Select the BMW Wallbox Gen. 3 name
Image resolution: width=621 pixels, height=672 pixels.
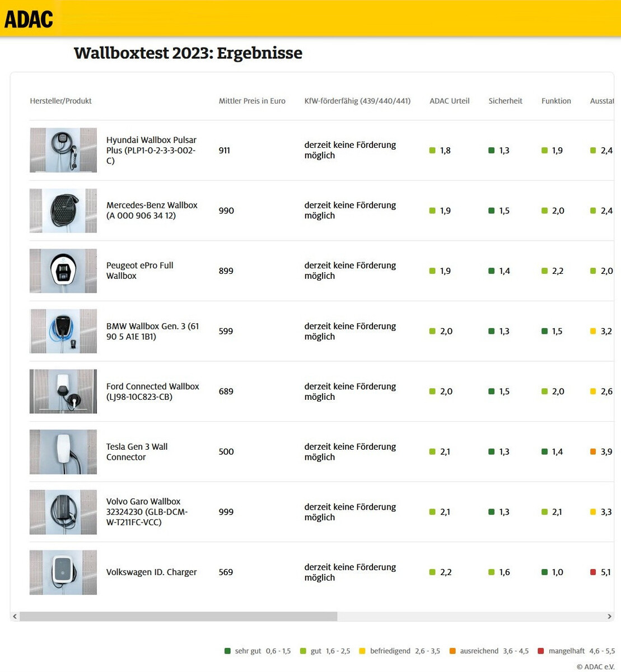pos(152,331)
